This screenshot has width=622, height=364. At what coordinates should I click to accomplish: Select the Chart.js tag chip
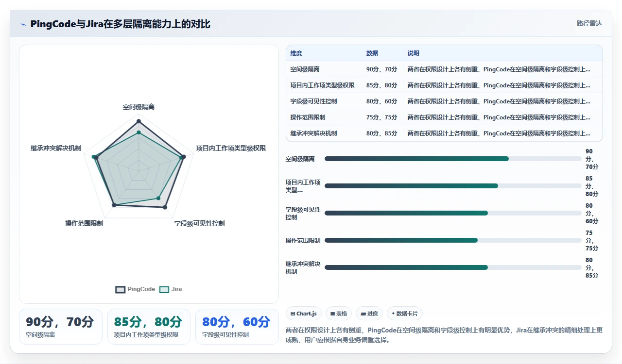tap(304, 314)
